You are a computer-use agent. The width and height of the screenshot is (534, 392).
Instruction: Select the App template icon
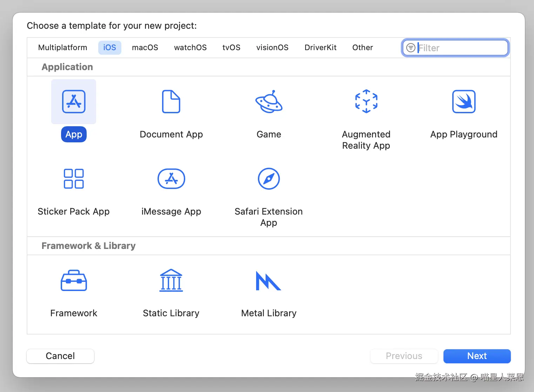[x=74, y=102]
